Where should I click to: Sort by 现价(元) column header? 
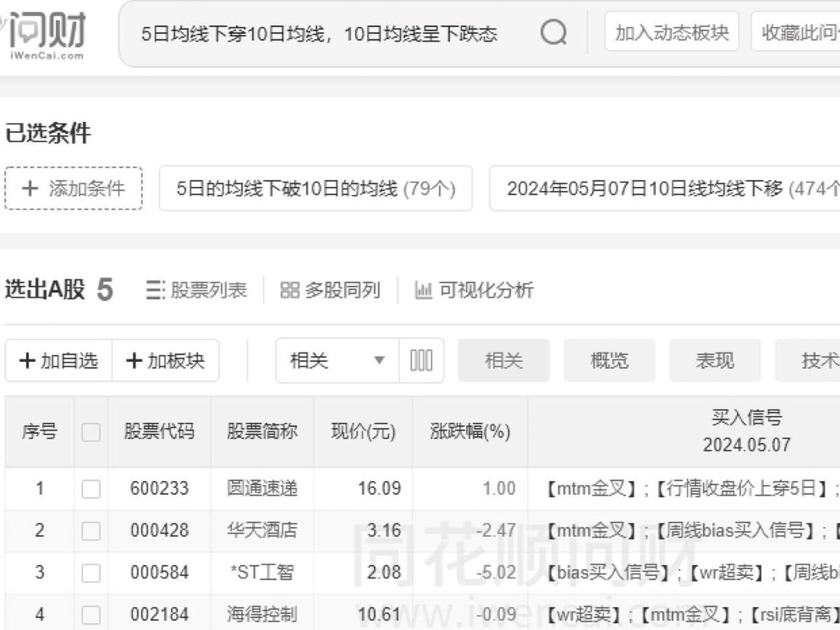[363, 432]
